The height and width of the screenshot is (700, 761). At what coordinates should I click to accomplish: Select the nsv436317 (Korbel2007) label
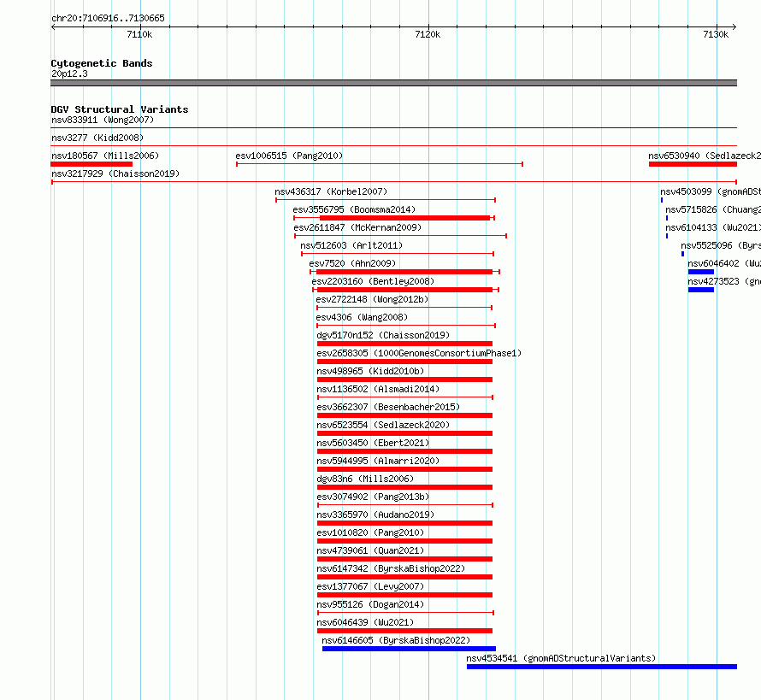click(331, 191)
